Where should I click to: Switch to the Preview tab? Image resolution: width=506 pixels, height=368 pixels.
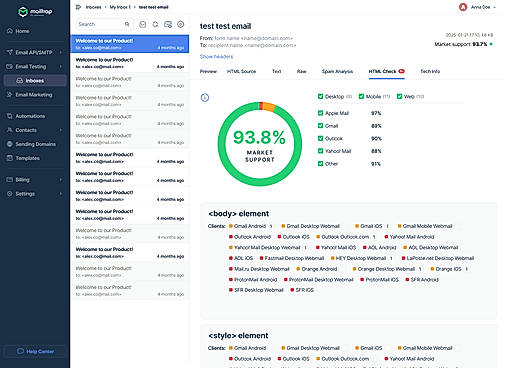click(208, 71)
